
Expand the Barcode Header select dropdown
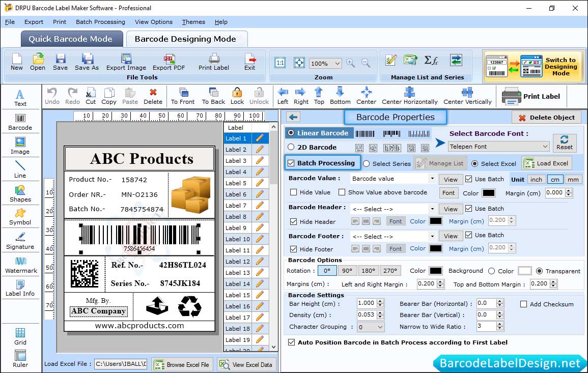tap(432, 209)
